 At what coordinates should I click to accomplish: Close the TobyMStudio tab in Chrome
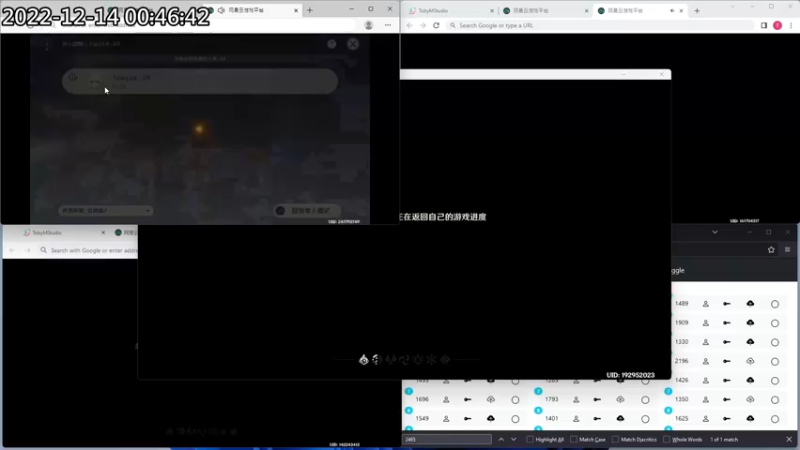492,10
